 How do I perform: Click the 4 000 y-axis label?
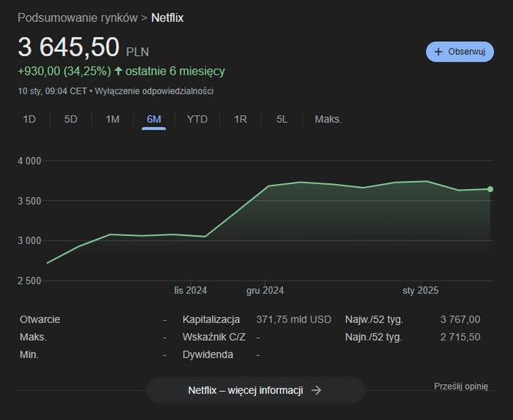(x=29, y=161)
